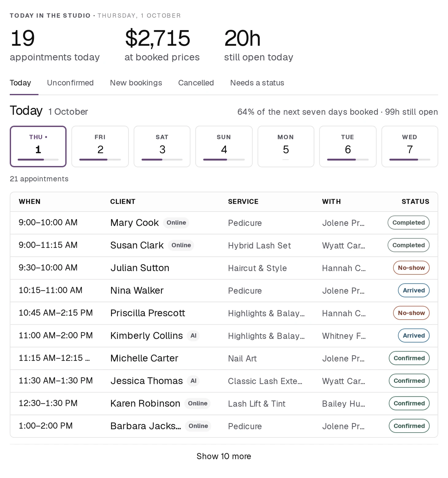This screenshot has height=478, width=448.
Task: Click the Haircut & Style service cell
Action: [x=257, y=268]
